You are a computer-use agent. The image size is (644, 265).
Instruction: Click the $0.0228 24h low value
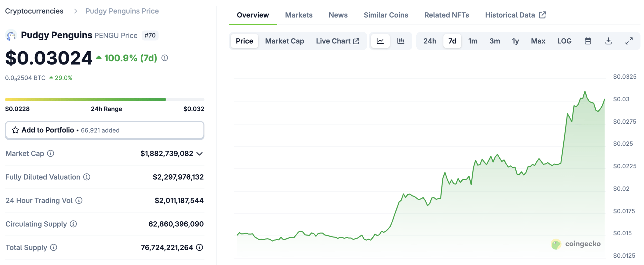[x=17, y=109]
